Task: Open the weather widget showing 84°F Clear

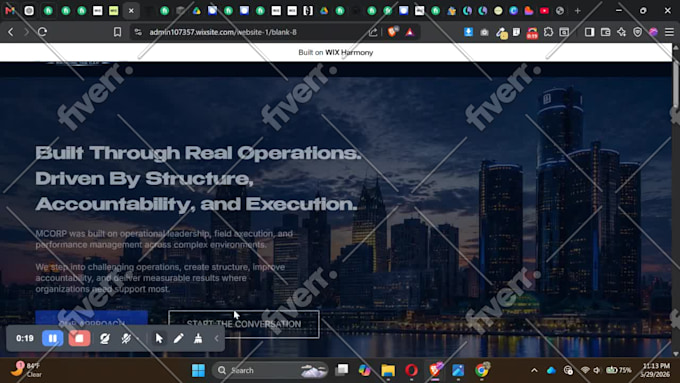Action: (27, 370)
